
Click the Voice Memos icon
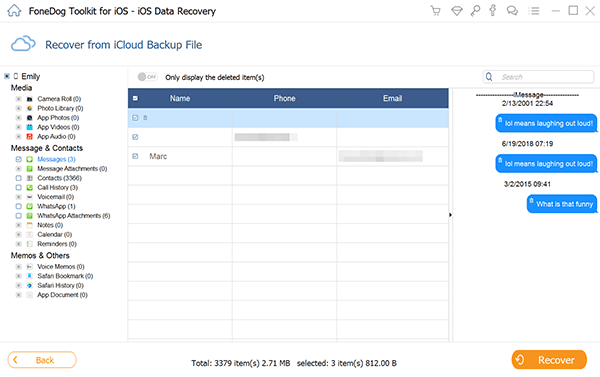(29, 267)
